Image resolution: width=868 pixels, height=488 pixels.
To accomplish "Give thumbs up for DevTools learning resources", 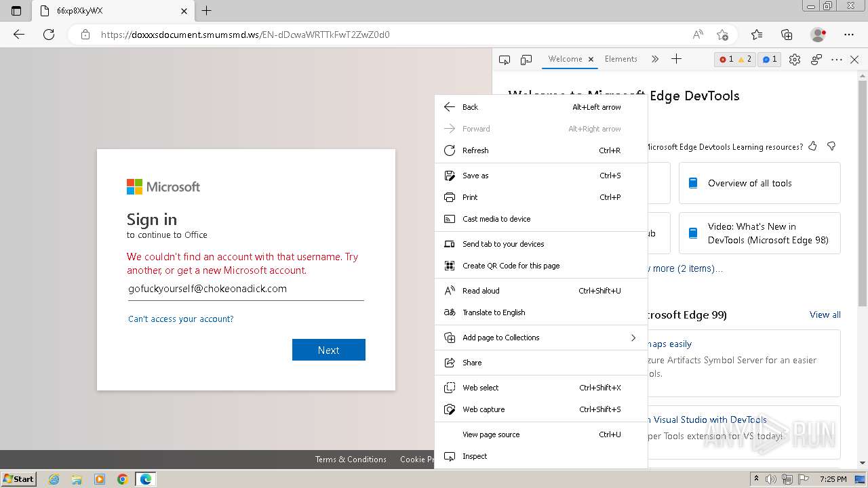I will [x=812, y=146].
